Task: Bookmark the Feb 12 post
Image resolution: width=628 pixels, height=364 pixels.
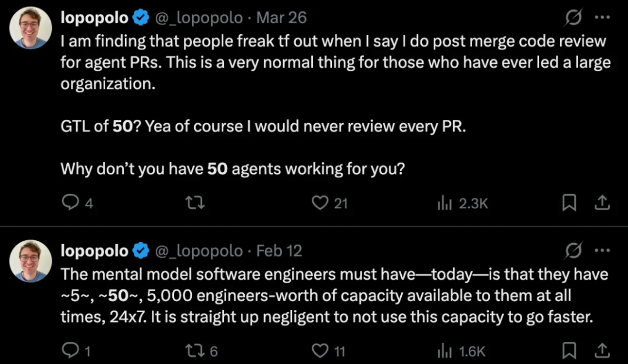Action: coord(569,350)
